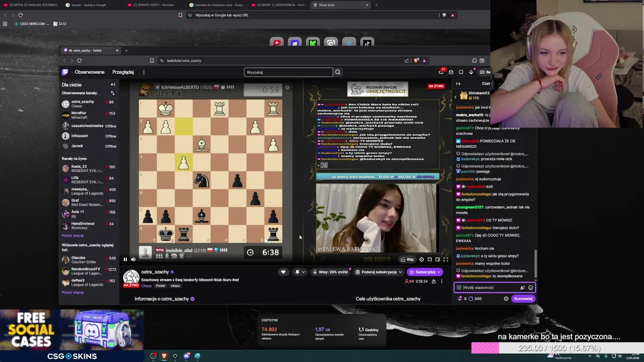The height and width of the screenshot is (362, 644).
Task: Click the Rozmawiaj chat send button
Action: [523, 299]
